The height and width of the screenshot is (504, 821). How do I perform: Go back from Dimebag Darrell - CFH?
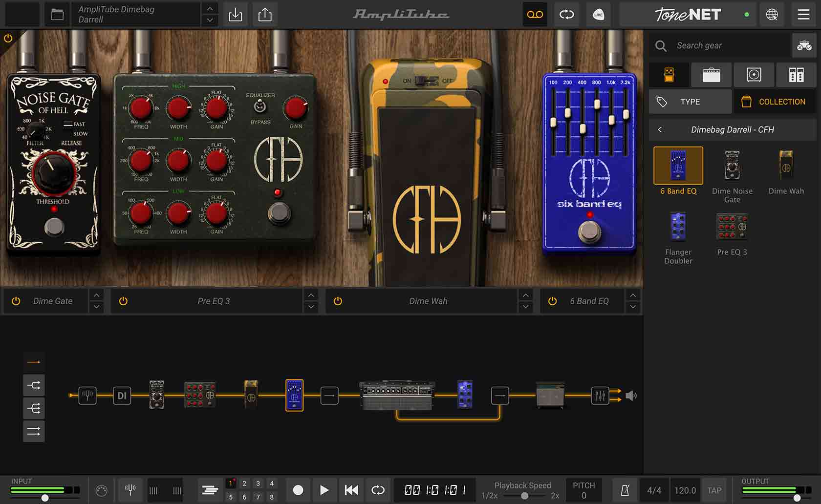point(660,129)
